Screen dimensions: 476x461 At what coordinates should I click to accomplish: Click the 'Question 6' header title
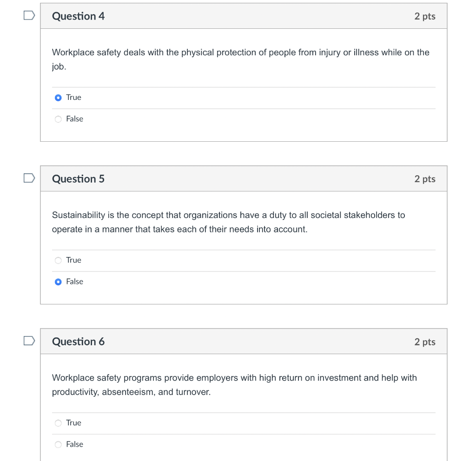[x=78, y=342]
